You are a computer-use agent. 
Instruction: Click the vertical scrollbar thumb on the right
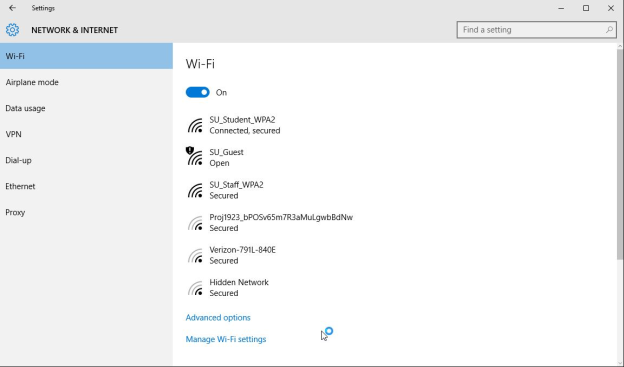[620, 154]
